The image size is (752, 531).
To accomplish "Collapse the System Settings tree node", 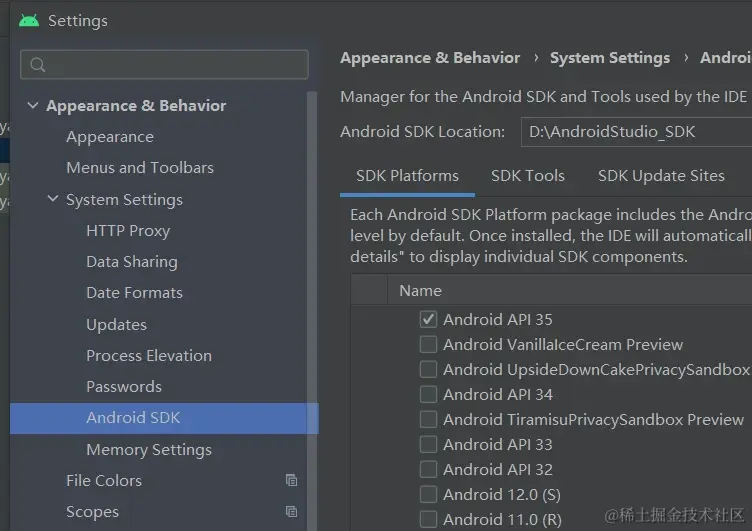I will point(53,199).
